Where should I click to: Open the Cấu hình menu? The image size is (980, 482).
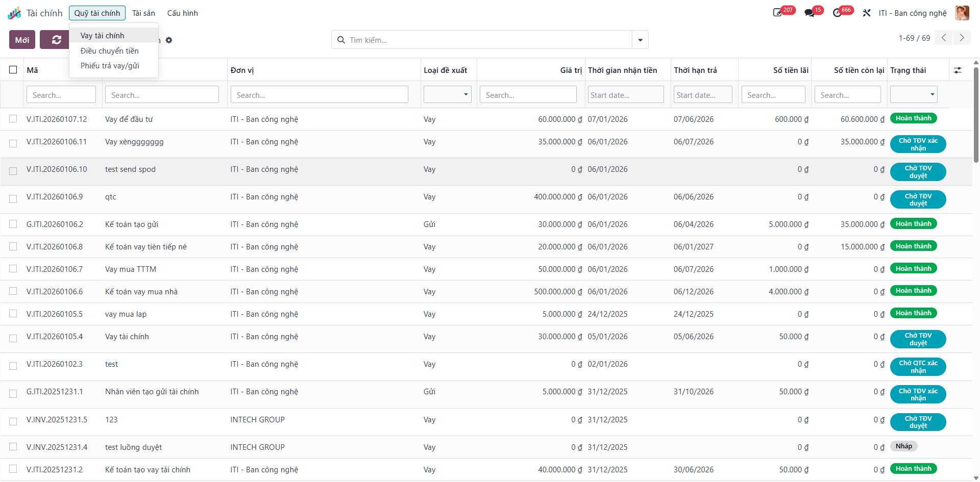pyautogui.click(x=182, y=13)
